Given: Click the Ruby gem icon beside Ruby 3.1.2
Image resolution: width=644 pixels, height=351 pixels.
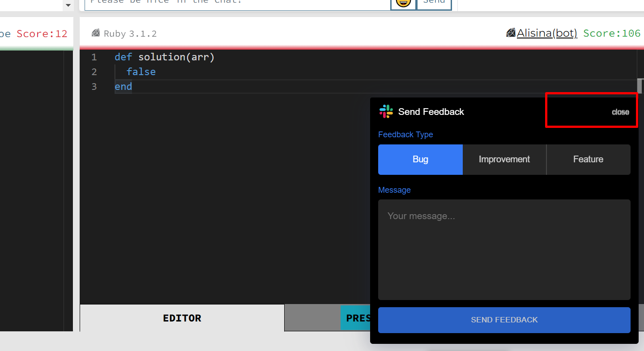Looking at the screenshot, I should [x=95, y=33].
